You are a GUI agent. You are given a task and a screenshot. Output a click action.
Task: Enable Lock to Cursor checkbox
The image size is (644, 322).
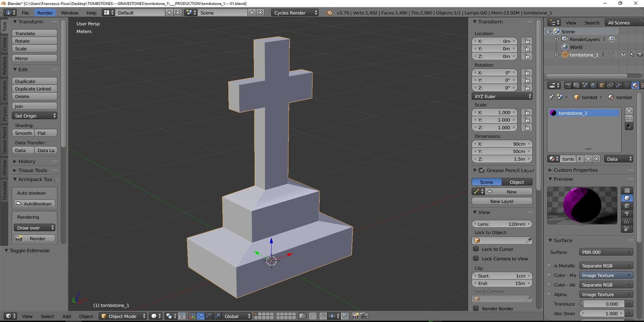point(476,249)
